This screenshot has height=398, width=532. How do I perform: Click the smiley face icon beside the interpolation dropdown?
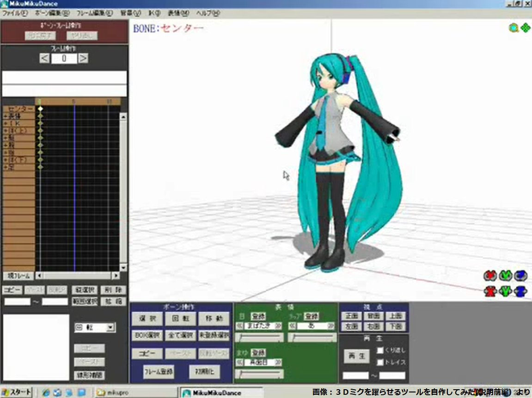click(79, 327)
